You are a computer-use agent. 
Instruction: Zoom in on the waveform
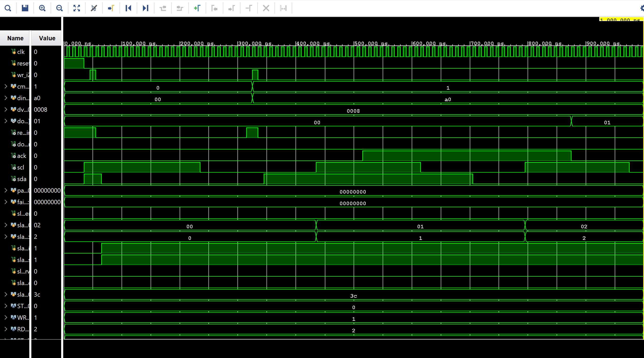click(42, 8)
